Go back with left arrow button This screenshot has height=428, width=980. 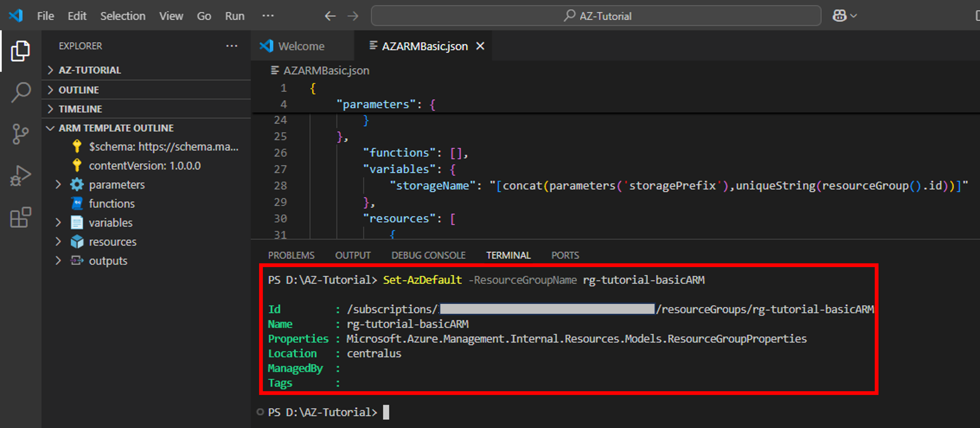(x=330, y=16)
